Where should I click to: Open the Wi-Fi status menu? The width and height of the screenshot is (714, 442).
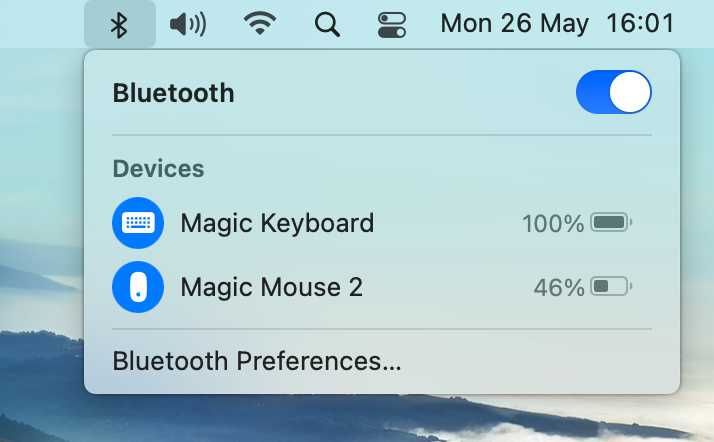point(260,24)
